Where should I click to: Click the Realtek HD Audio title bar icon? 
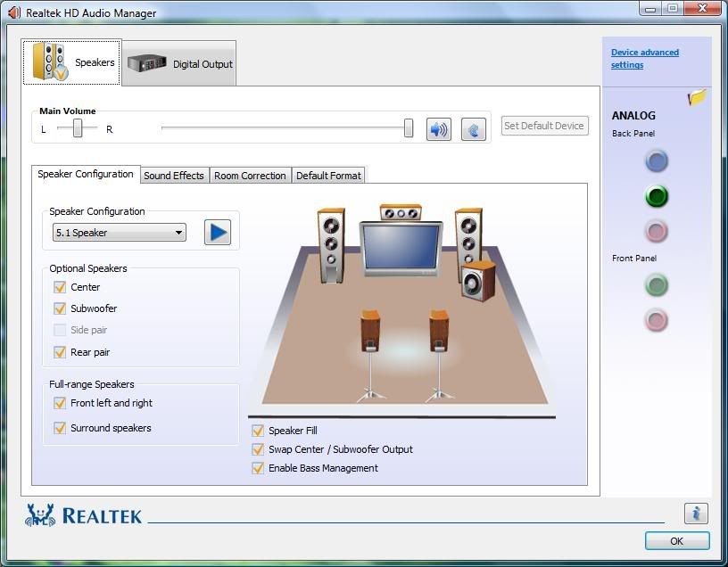(14, 12)
